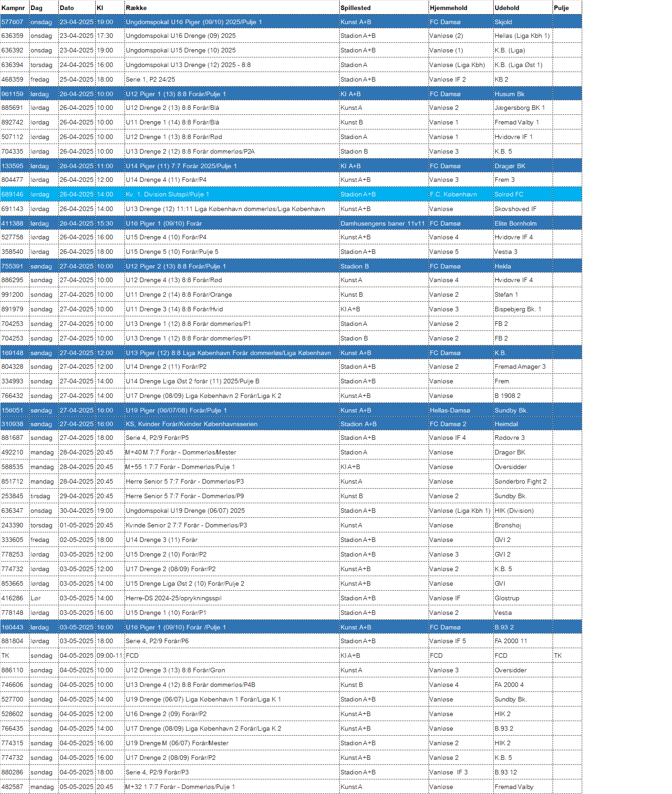Click the Solrød FC away team cell
This screenshot has width=672, height=794.
[x=523, y=194]
